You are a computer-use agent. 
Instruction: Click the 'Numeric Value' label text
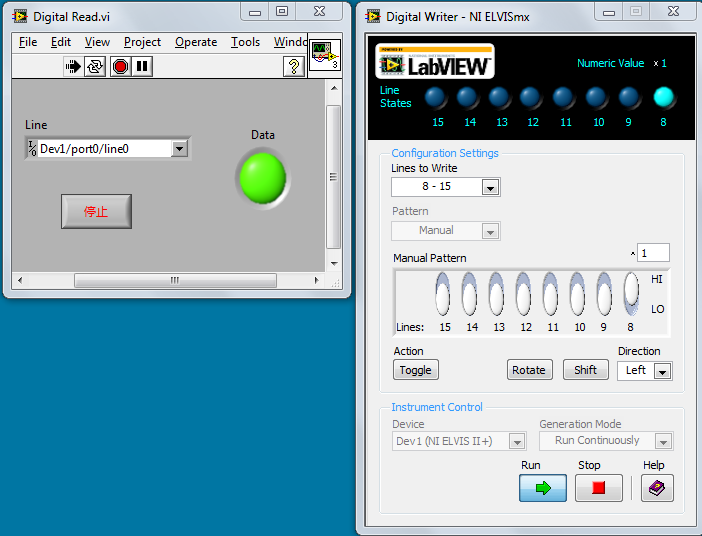(x=610, y=63)
